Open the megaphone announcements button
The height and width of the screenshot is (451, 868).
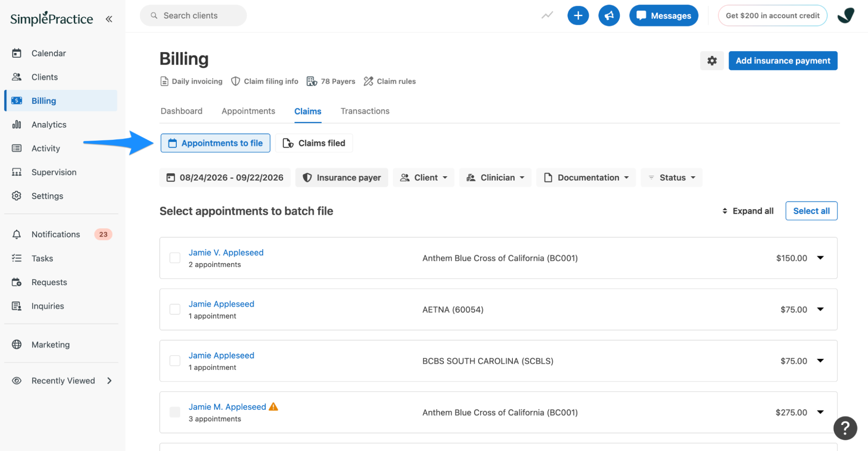point(609,16)
